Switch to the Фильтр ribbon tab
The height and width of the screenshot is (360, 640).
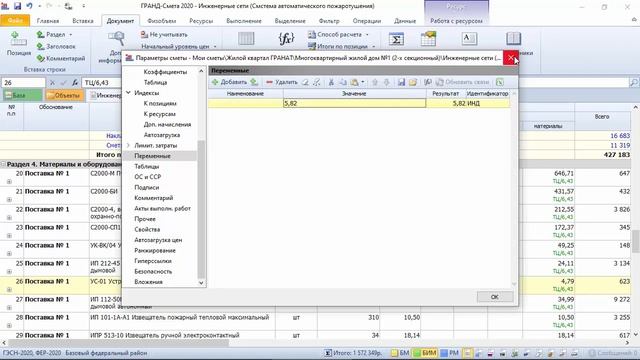pos(329,21)
